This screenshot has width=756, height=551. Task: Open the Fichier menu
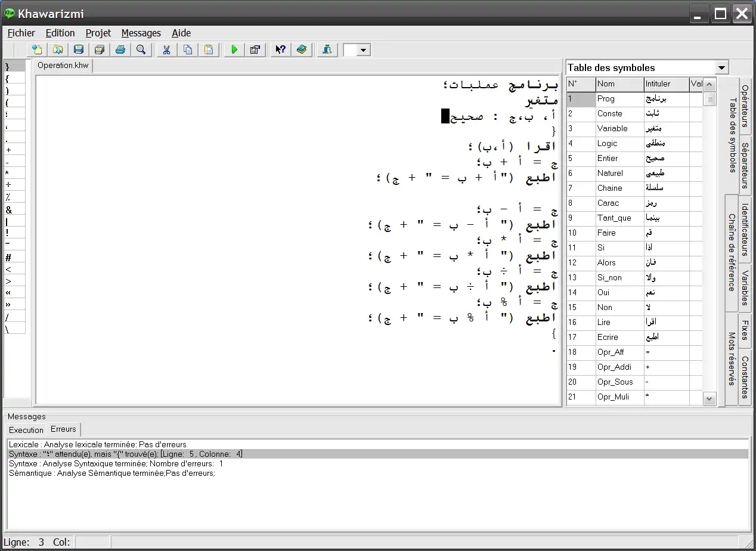(x=21, y=33)
